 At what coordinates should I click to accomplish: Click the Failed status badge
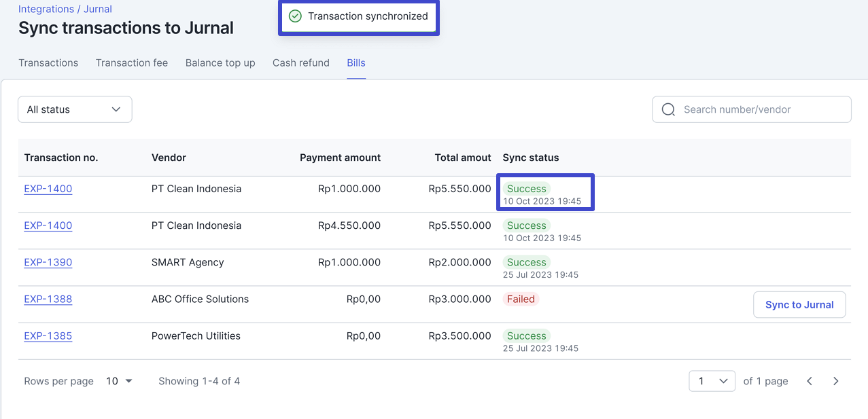[x=521, y=299]
